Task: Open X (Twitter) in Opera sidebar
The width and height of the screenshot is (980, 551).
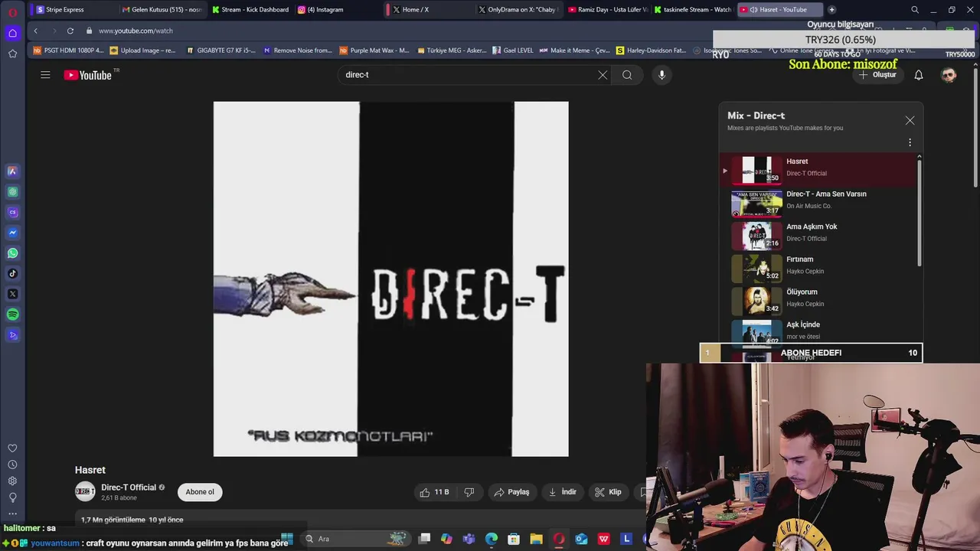Action: coord(12,294)
